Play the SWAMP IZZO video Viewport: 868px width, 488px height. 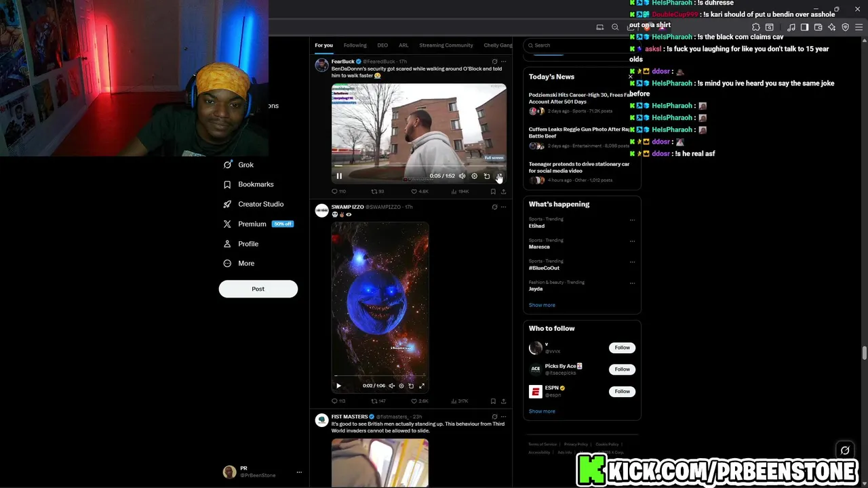click(x=338, y=386)
